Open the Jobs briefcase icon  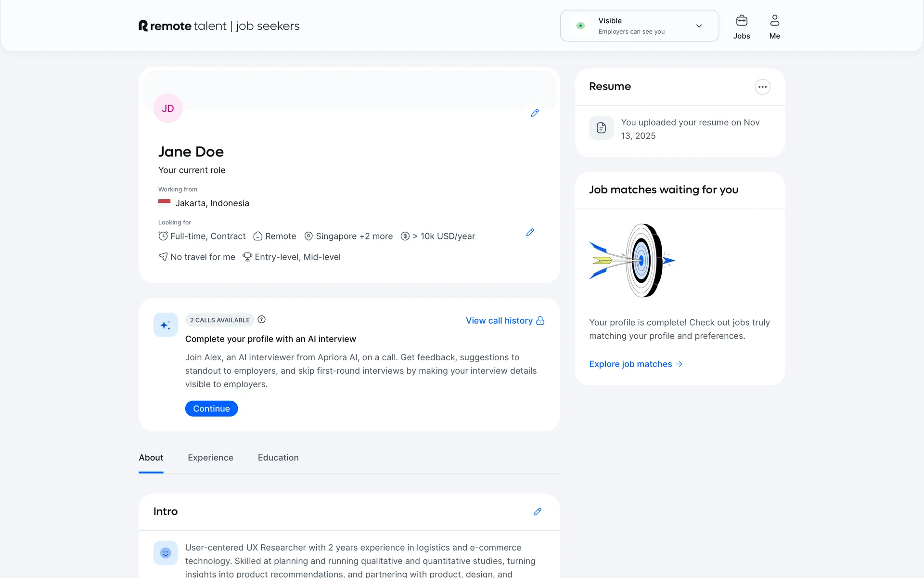[x=742, y=21]
